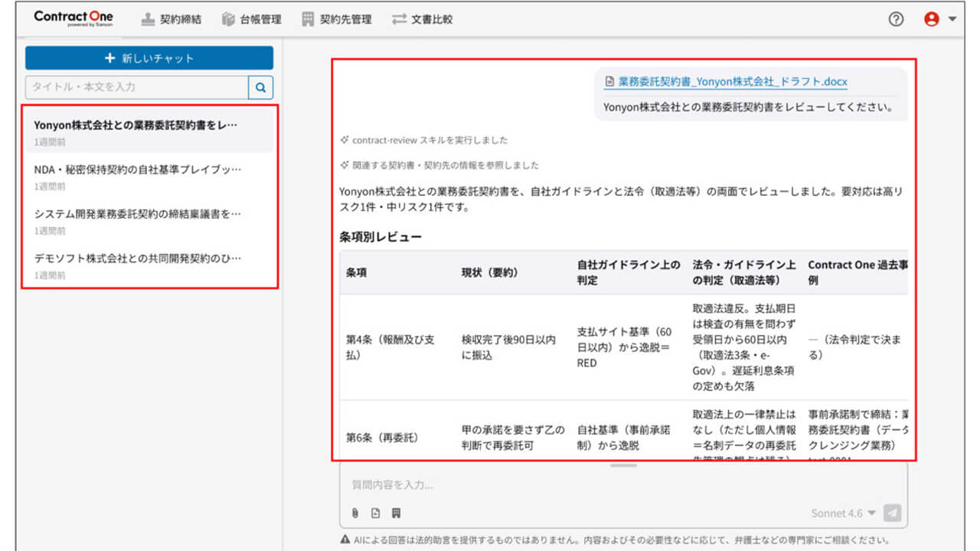
Task: Open the 業務委託契約書_Yonyon株式会社_ドラフト.docx link
Action: point(733,81)
